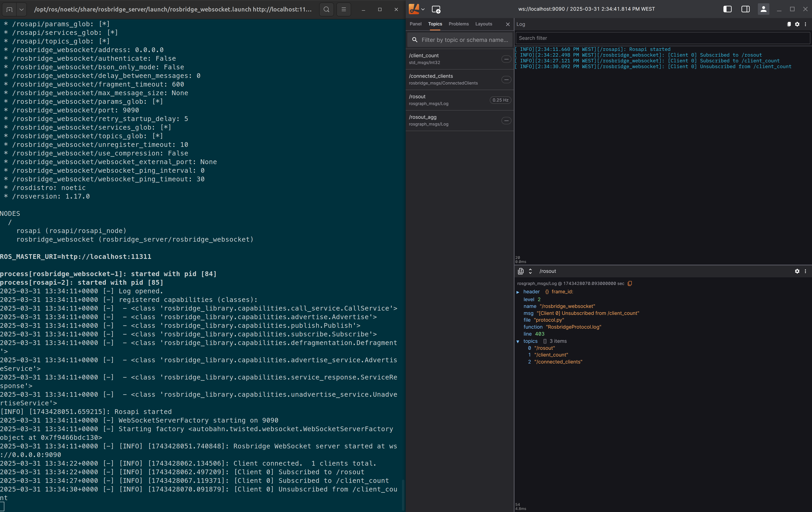Click the diff mode icon in Raw Messages panel
Screen dimensions: 812x512
point(521,271)
